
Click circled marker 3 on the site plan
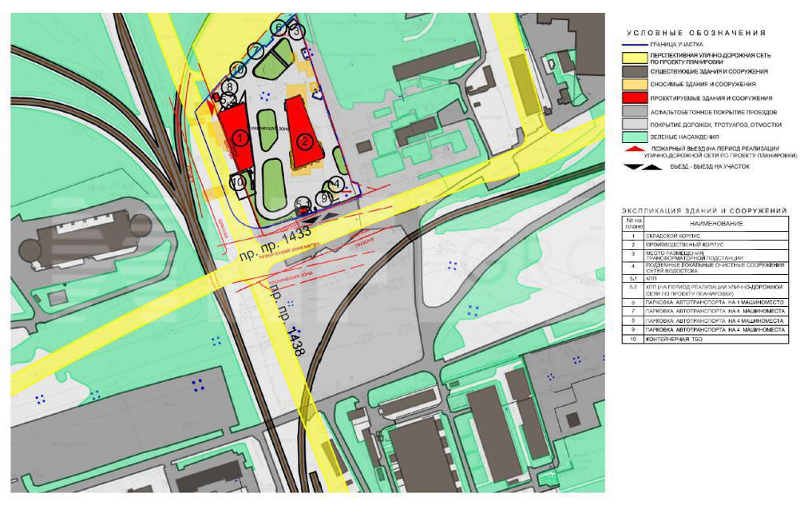(295, 31)
